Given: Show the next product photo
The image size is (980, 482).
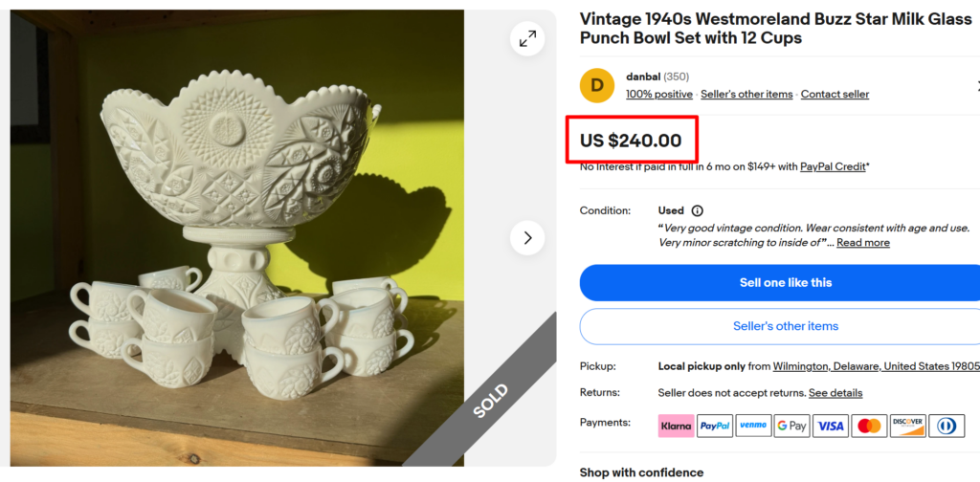Looking at the screenshot, I should (527, 238).
